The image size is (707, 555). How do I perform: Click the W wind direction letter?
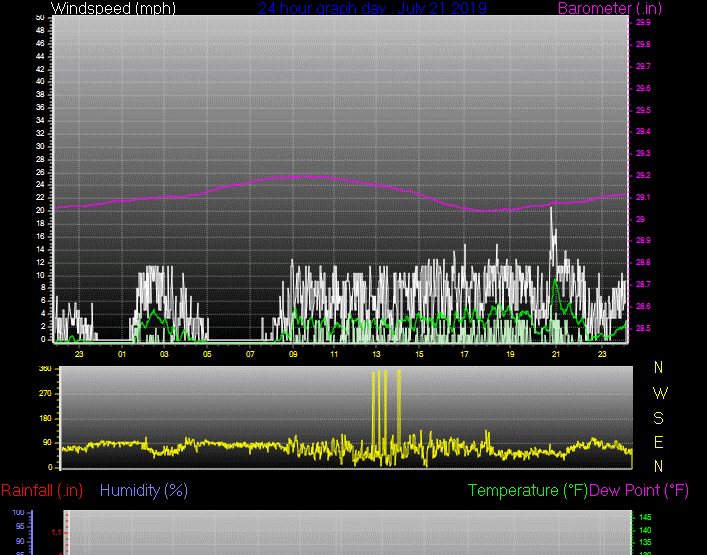pyautogui.click(x=658, y=393)
